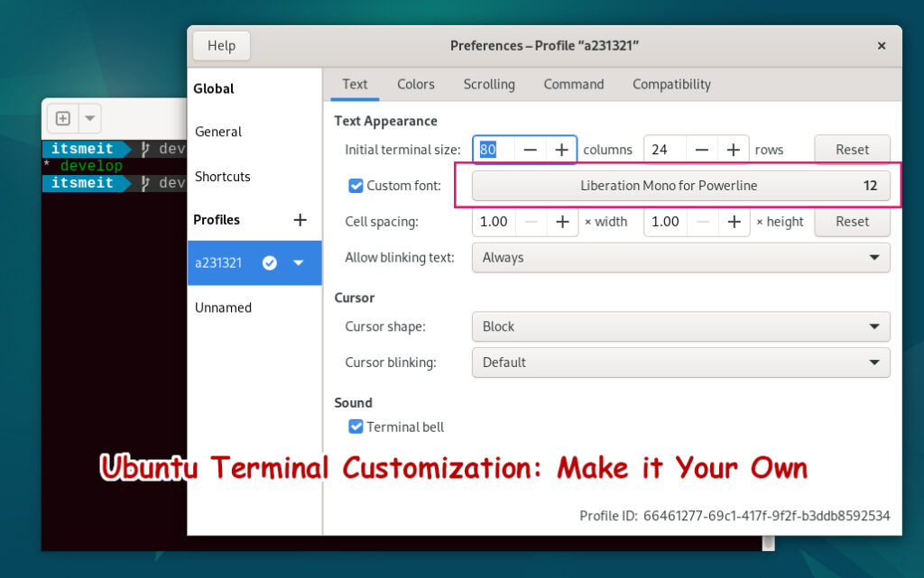Decrease columns using the minus stepper icon

click(531, 150)
